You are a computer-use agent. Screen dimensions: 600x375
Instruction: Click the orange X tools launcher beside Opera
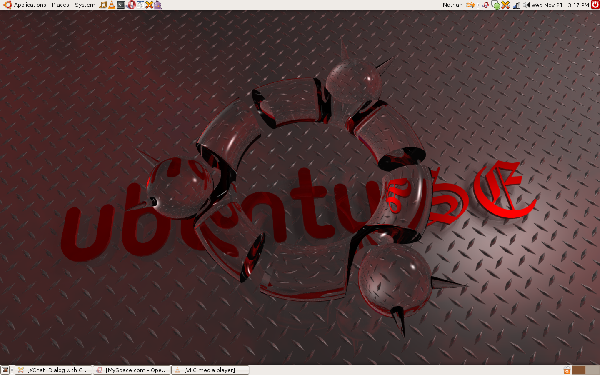coord(149,5)
